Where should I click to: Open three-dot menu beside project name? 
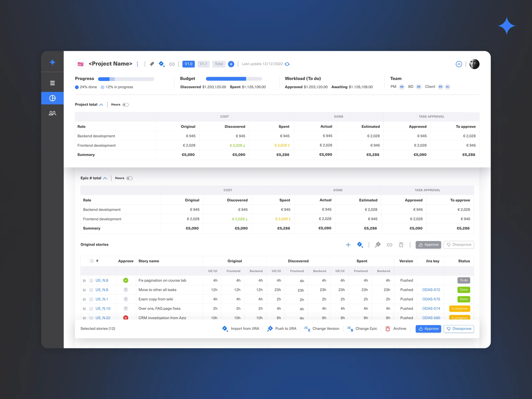coord(137,64)
